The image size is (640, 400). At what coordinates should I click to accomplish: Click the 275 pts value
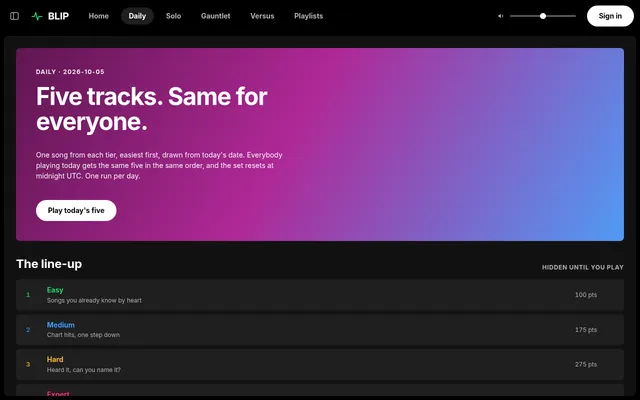click(x=586, y=364)
